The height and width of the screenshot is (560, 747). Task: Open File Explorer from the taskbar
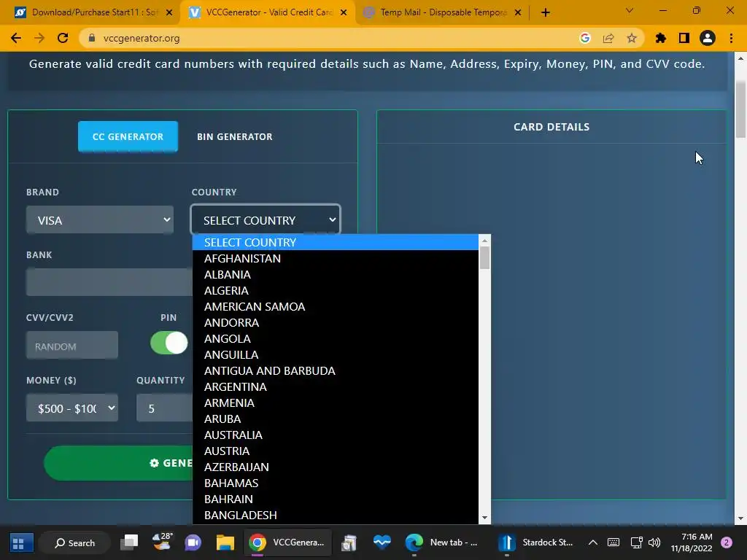tap(225, 542)
